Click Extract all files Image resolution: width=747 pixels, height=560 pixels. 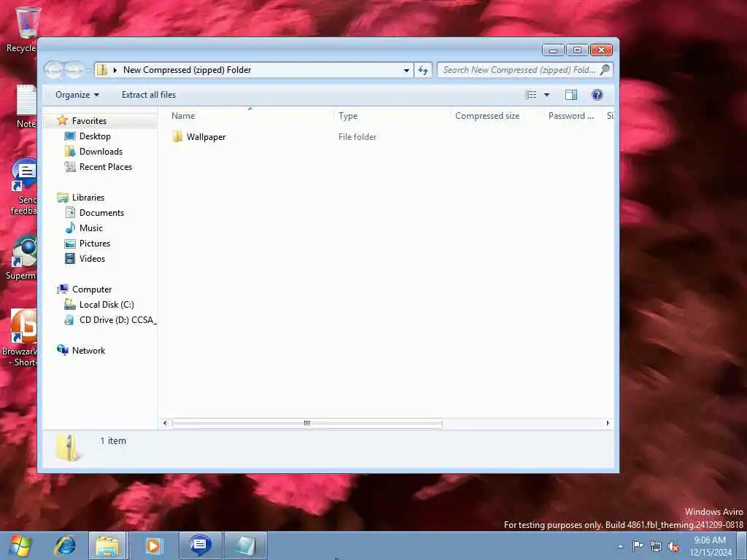click(149, 95)
